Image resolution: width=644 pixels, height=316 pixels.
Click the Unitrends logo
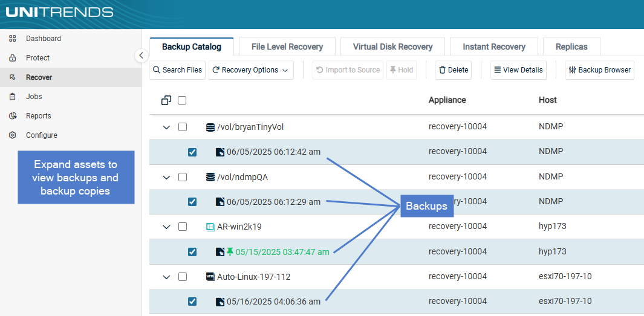(59, 12)
